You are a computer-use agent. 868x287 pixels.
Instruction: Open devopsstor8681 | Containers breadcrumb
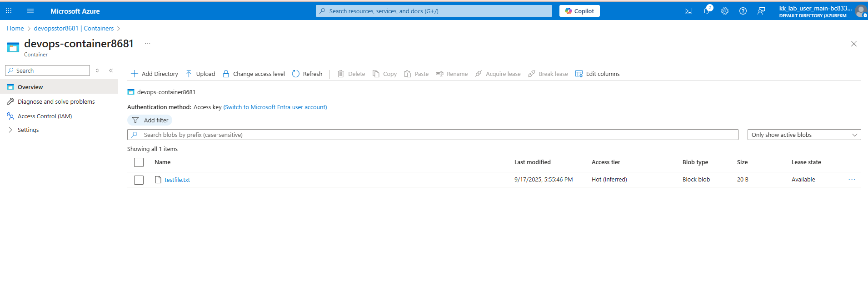pos(74,28)
